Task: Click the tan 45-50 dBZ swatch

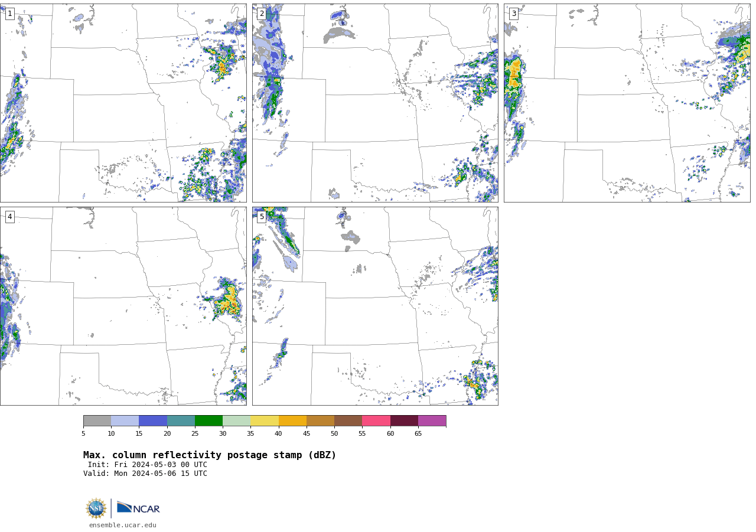Action: 320,420
